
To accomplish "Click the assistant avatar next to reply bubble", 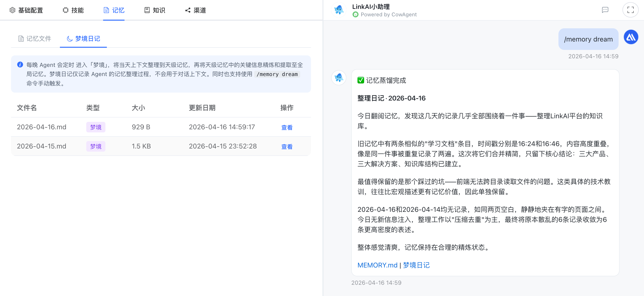I will click(x=339, y=77).
